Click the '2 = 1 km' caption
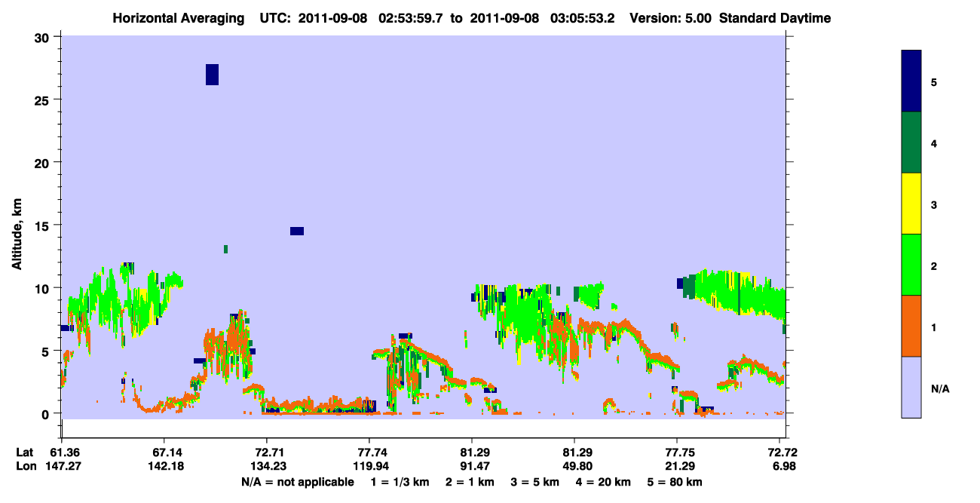This screenshot has height=503, width=980. pos(468,482)
